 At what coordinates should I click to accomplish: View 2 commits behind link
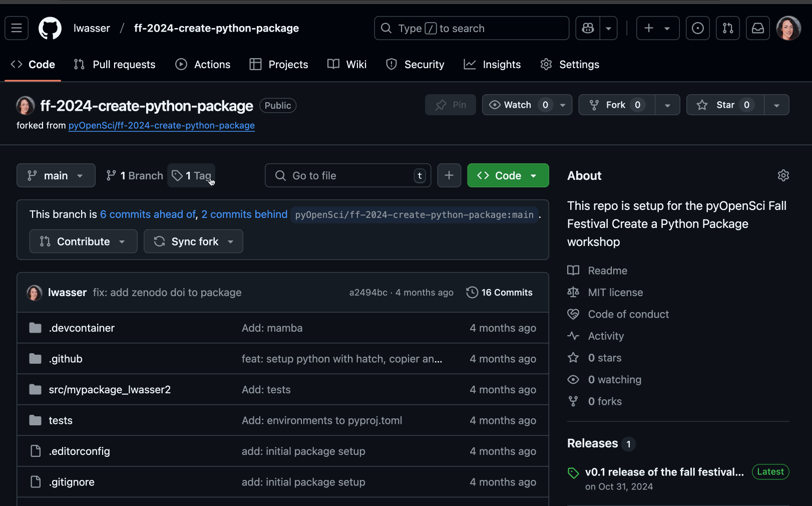point(244,214)
